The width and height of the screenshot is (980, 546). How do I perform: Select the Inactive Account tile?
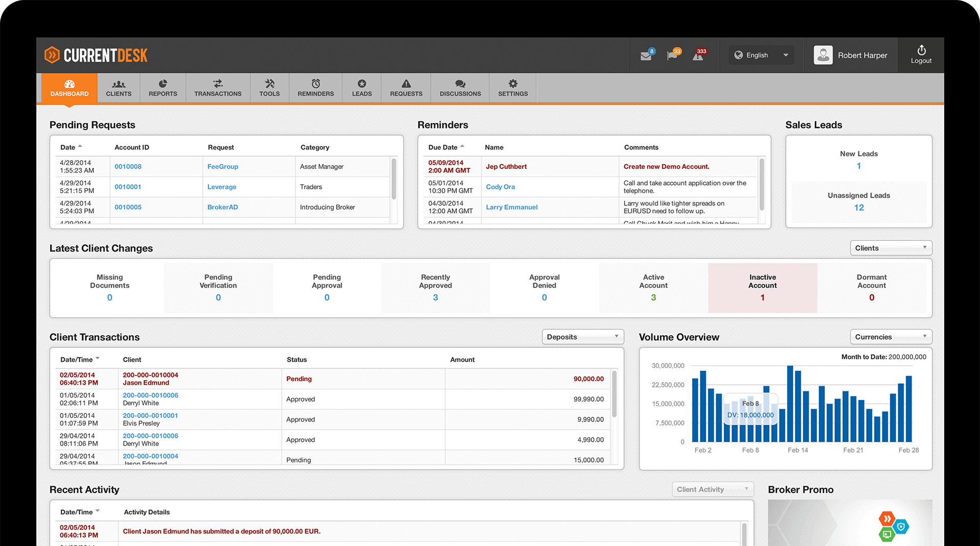762,288
